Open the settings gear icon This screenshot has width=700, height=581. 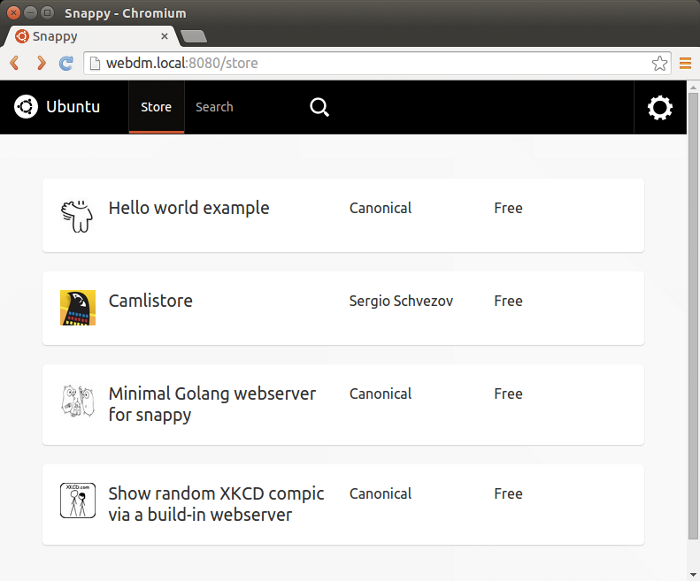click(x=660, y=108)
